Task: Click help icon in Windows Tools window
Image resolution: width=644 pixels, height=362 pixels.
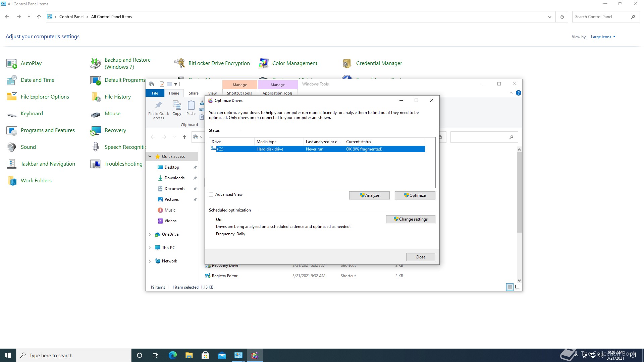Action: (519, 93)
